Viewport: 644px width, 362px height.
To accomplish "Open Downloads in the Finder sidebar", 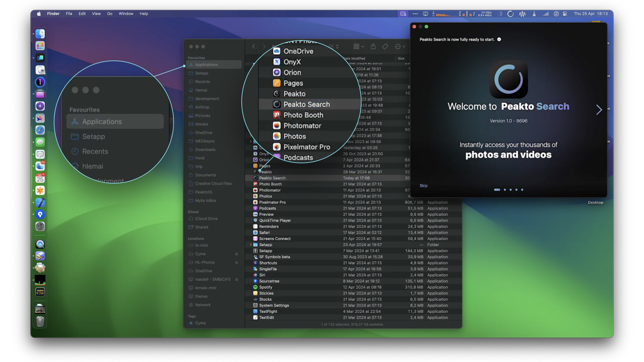I will [x=214, y=150].
